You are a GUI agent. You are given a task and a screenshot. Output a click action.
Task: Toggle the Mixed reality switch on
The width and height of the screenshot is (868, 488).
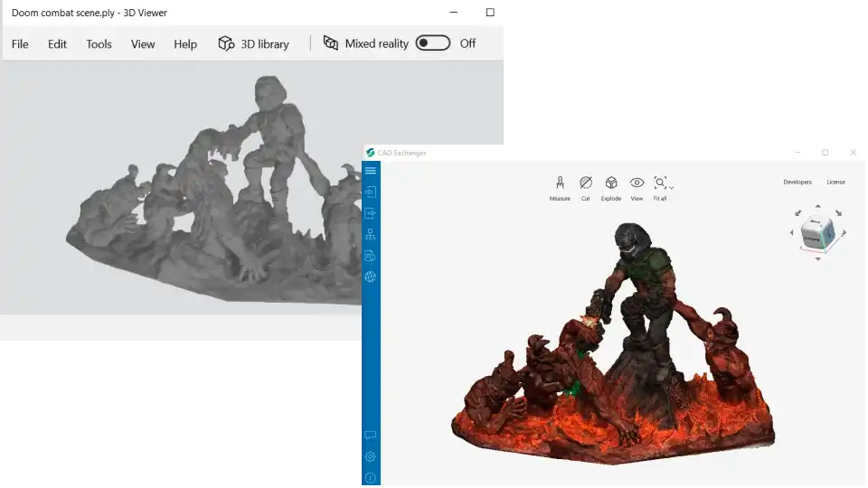coord(433,43)
